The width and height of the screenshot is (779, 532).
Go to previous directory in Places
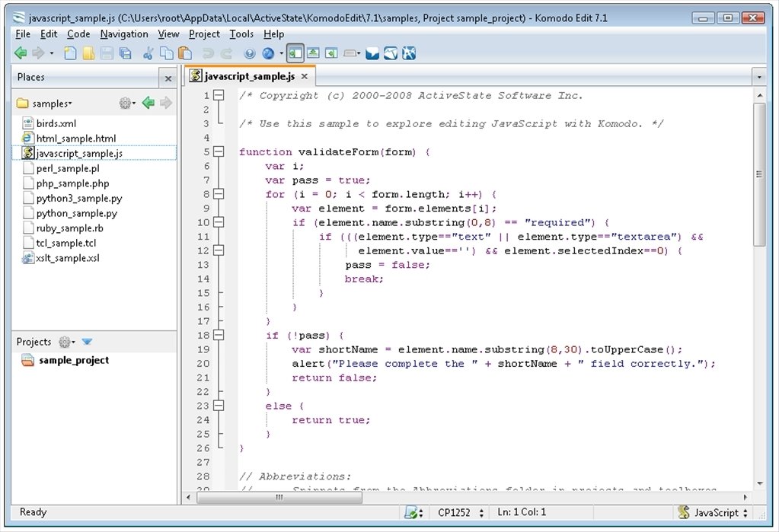click(x=148, y=103)
